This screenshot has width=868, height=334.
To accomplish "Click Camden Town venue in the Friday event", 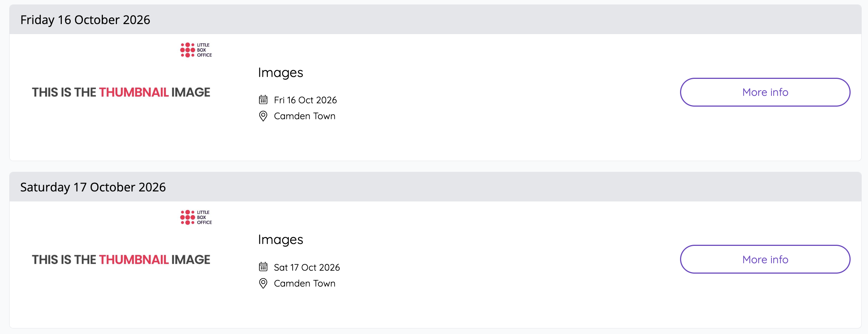I will tap(305, 116).
